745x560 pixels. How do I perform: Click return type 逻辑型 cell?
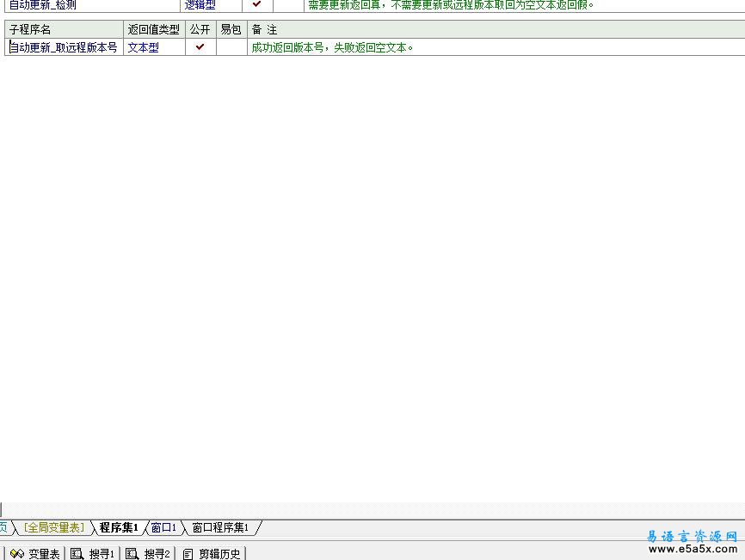[211, 5]
